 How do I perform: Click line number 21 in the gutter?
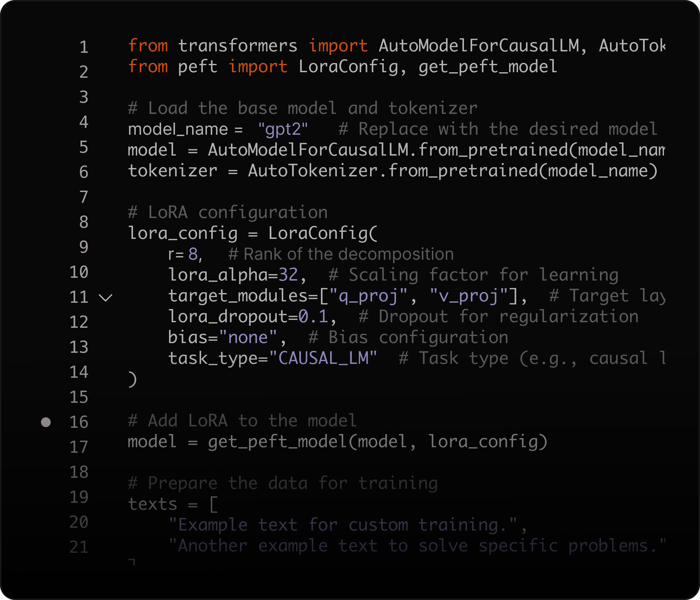79,547
